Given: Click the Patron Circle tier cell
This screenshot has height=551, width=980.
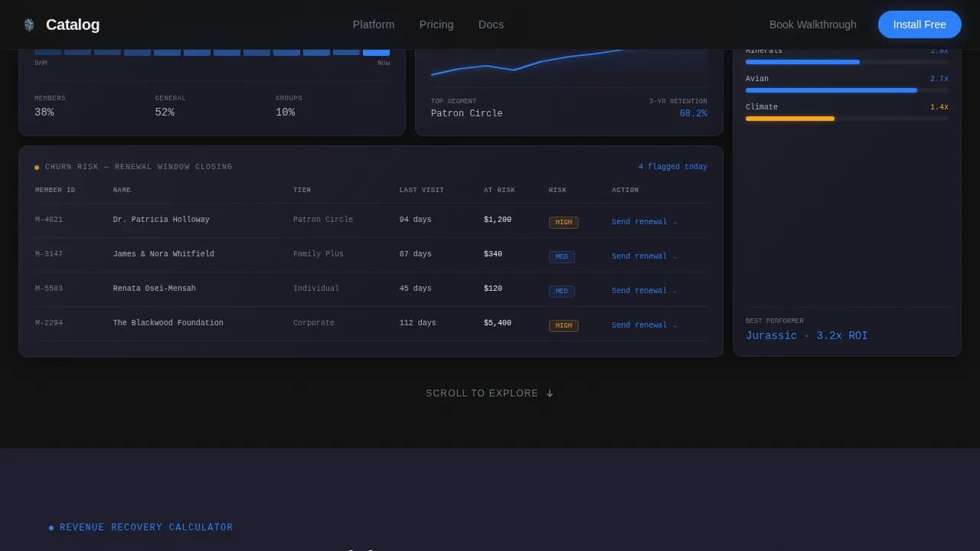Looking at the screenshot, I should tap(323, 220).
